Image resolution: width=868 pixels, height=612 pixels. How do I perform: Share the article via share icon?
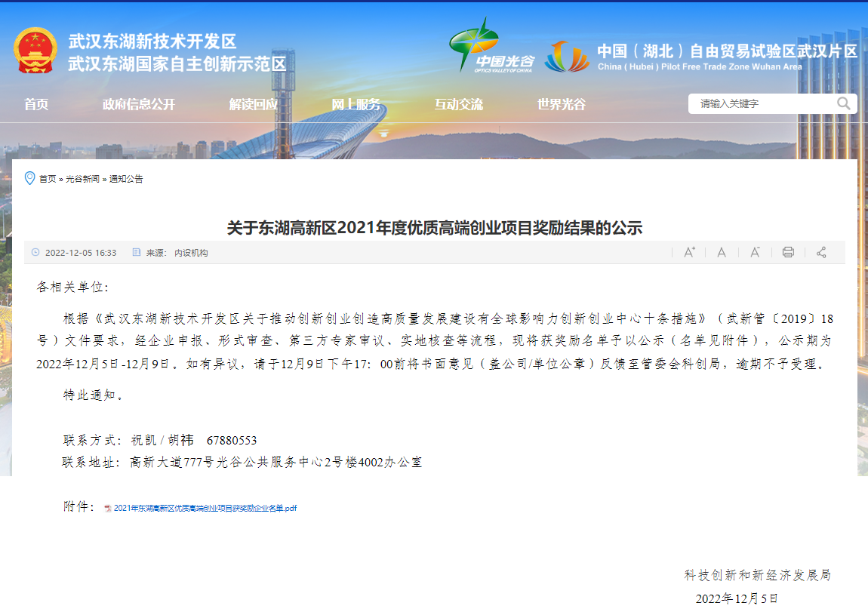click(821, 252)
